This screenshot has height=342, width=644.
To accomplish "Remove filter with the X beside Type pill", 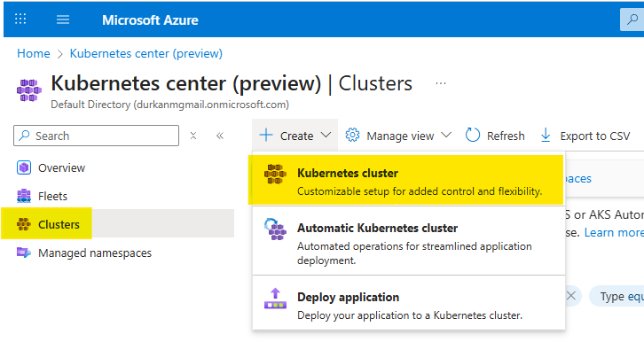I will [x=571, y=296].
